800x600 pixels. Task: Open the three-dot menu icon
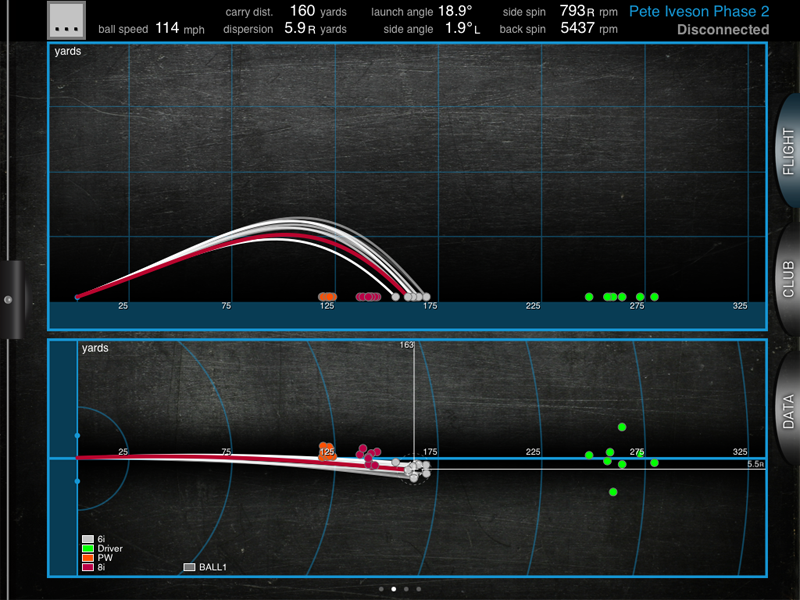(x=68, y=19)
